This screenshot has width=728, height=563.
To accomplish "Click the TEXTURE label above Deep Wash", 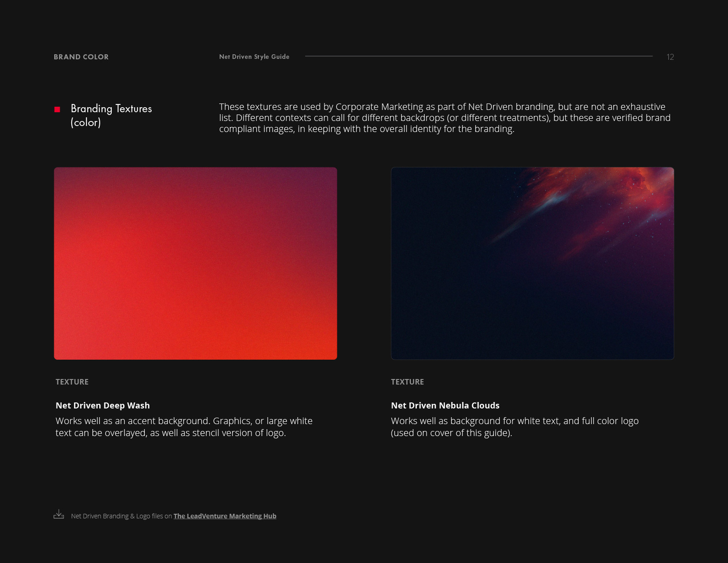I will 72,382.
